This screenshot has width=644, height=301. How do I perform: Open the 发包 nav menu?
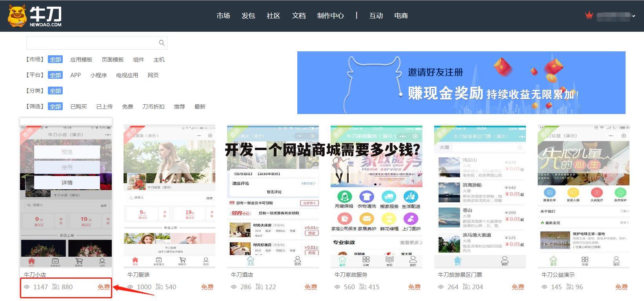click(x=248, y=16)
